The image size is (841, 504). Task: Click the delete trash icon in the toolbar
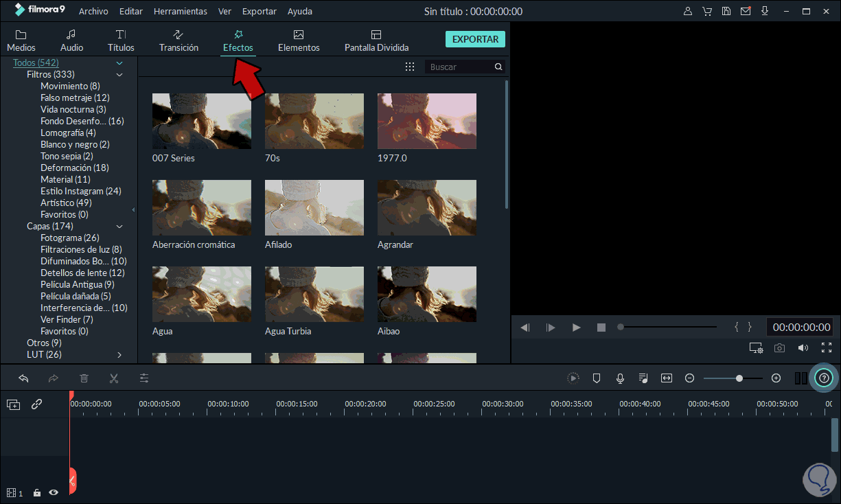pyautogui.click(x=84, y=378)
